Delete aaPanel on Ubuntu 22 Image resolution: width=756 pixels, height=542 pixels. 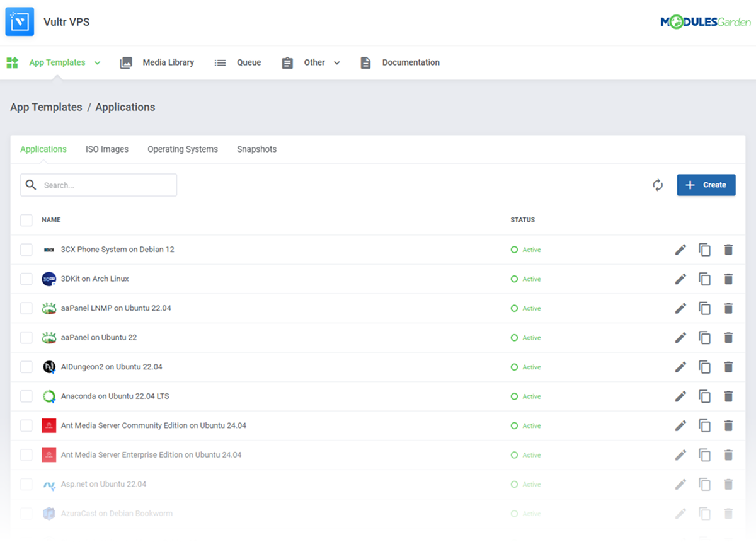728,337
